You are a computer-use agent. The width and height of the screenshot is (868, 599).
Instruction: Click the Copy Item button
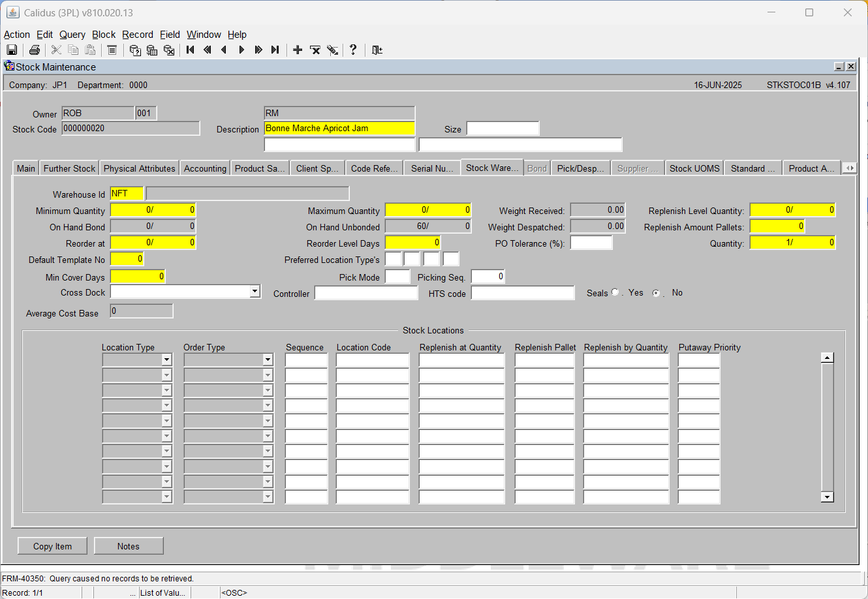pyautogui.click(x=53, y=546)
